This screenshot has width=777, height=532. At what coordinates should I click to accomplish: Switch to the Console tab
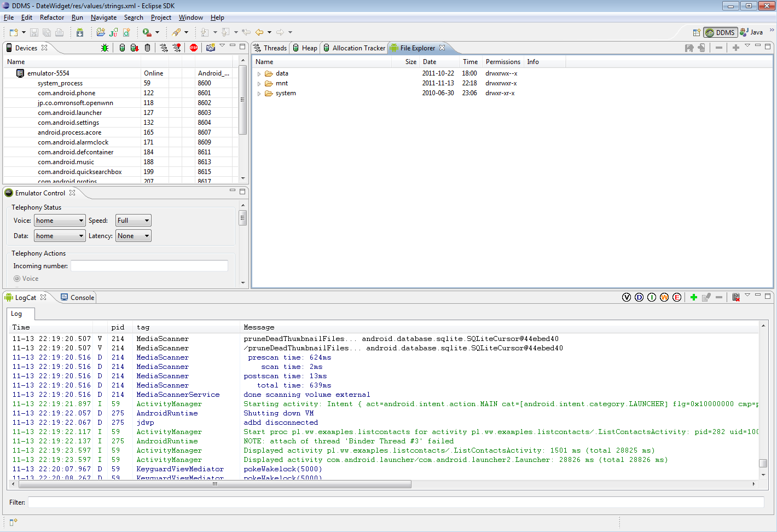[77, 298]
